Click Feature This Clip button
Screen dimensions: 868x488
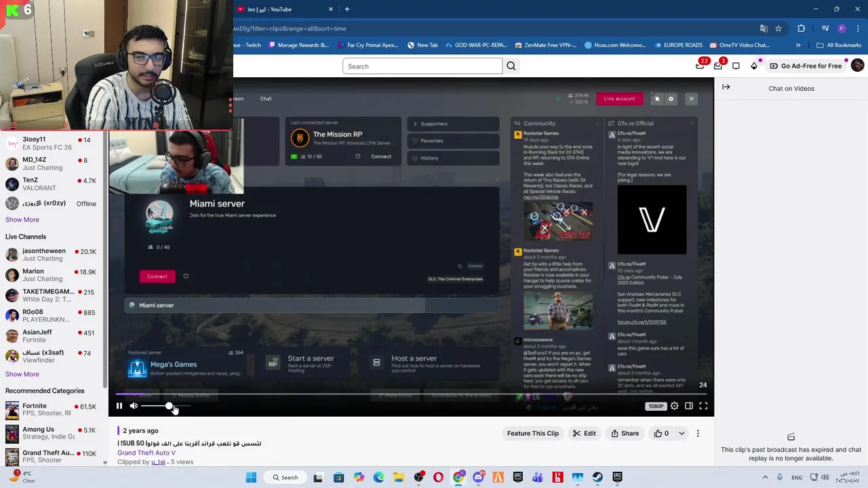click(x=533, y=433)
